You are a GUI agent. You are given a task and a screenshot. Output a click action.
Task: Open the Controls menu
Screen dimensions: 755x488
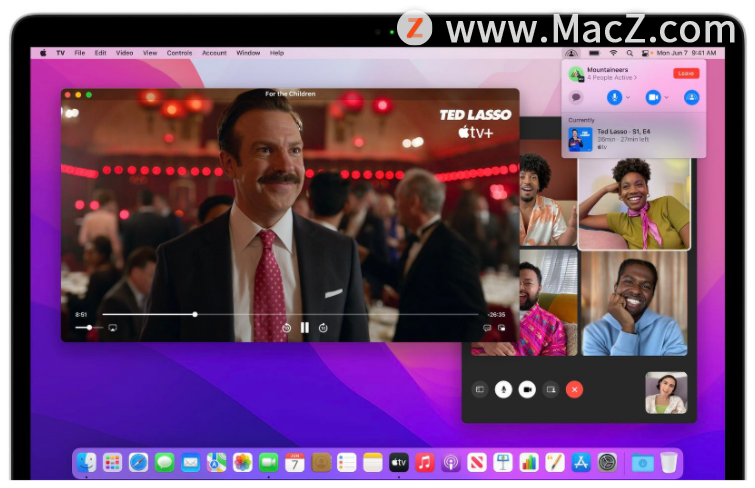pyautogui.click(x=179, y=53)
